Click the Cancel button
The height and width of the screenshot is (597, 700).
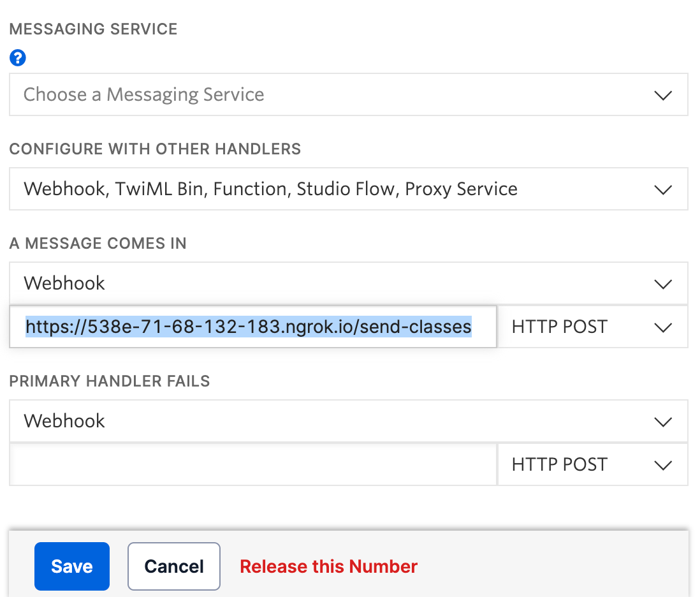point(174,566)
